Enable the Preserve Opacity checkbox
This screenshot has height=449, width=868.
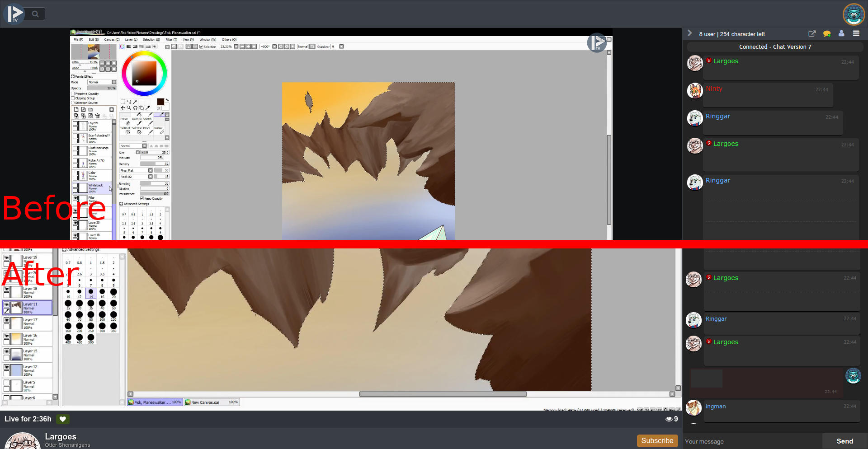[73, 94]
